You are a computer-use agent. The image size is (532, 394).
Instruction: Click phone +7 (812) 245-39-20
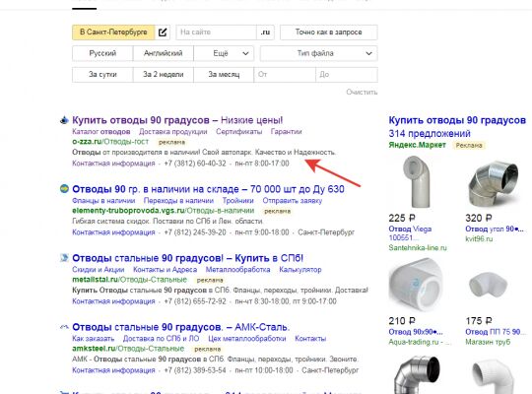pyautogui.click(x=195, y=232)
